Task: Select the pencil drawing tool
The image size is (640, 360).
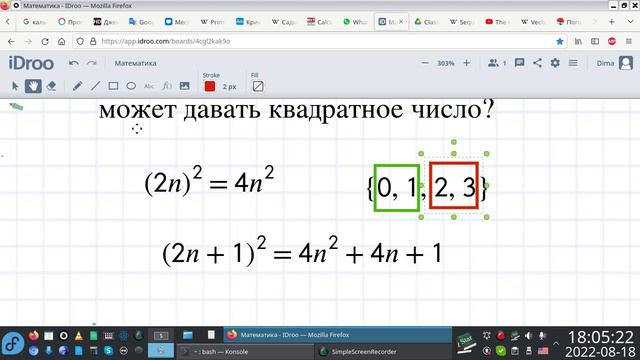Action: click(x=77, y=86)
